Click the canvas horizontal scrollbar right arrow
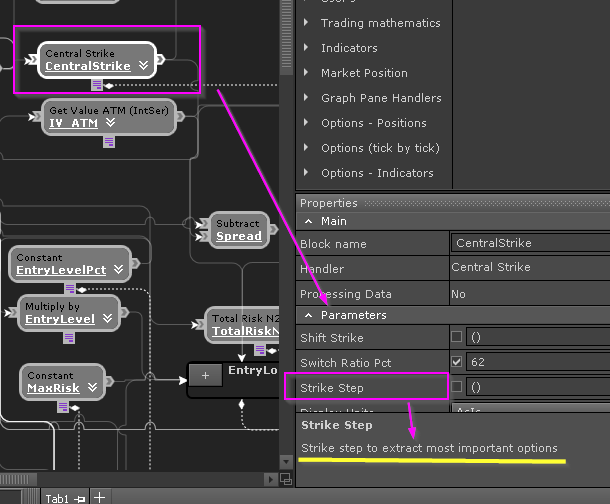 (268, 480)
